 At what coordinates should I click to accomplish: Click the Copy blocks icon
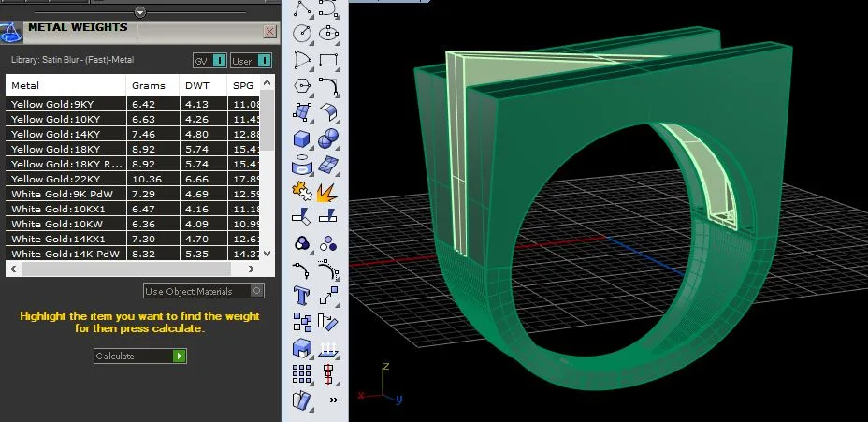click(x=302, y=322)
